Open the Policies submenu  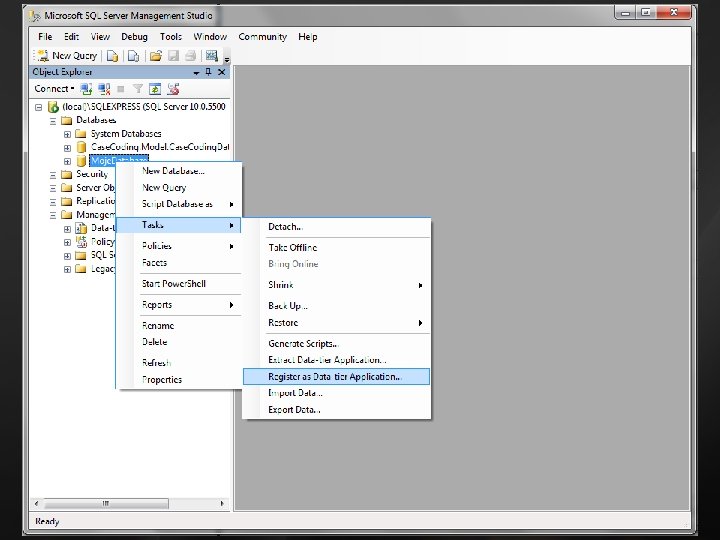click(x=179, y=246)
